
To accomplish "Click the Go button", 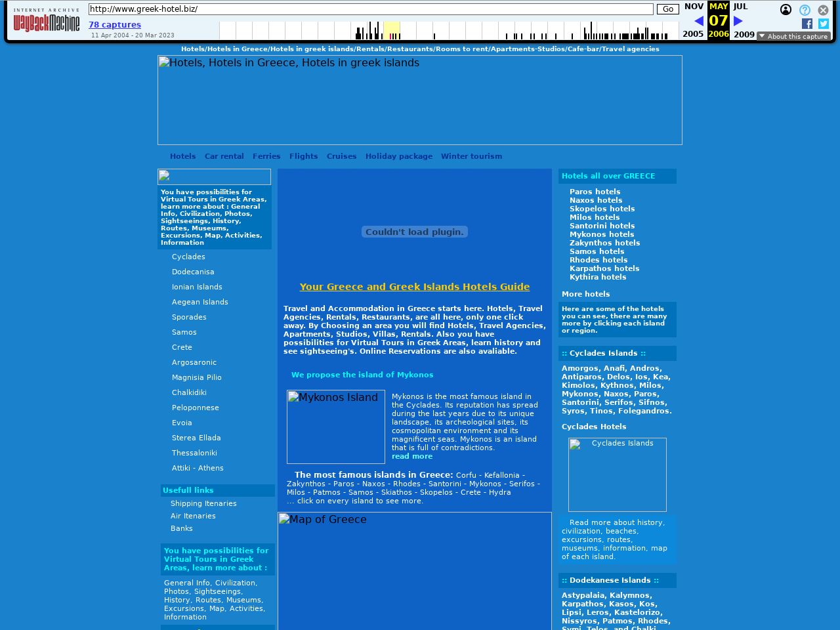I will 667,9.
